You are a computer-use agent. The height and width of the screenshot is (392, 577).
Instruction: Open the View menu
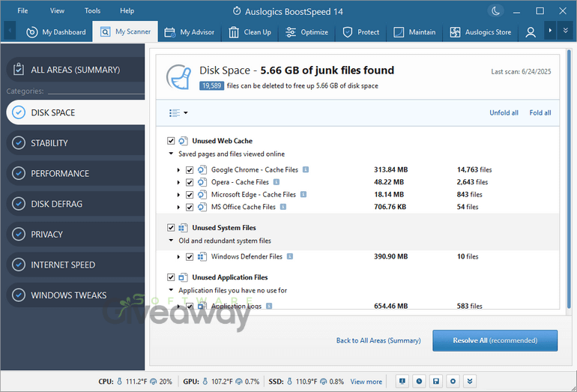(57, 10)
